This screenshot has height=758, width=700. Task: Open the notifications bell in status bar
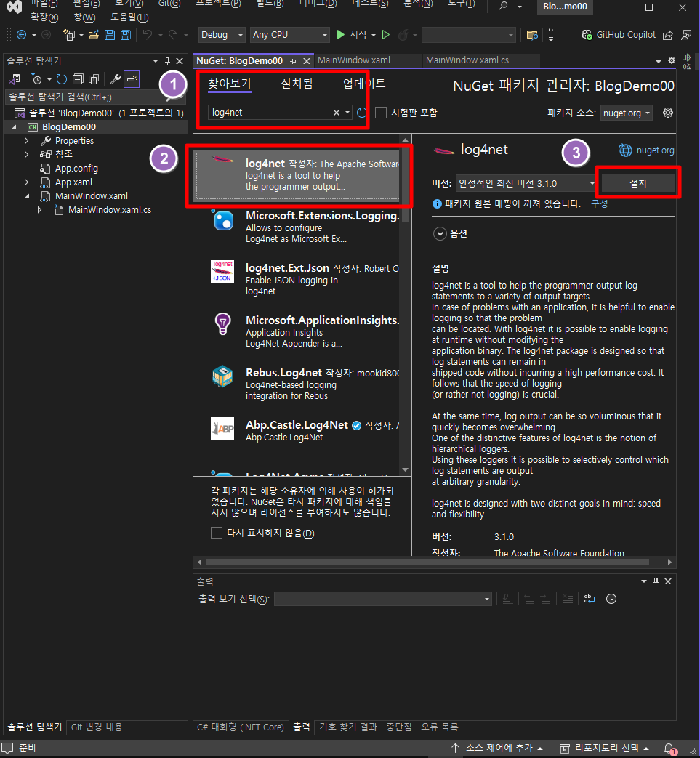point(669,749)
